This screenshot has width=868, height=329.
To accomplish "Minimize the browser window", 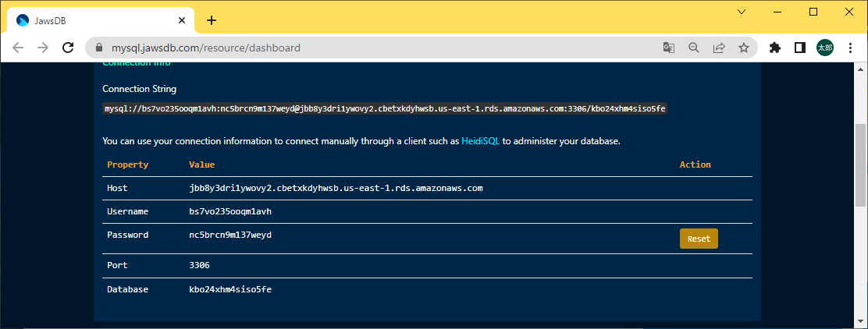I will [x=777, y=12].
